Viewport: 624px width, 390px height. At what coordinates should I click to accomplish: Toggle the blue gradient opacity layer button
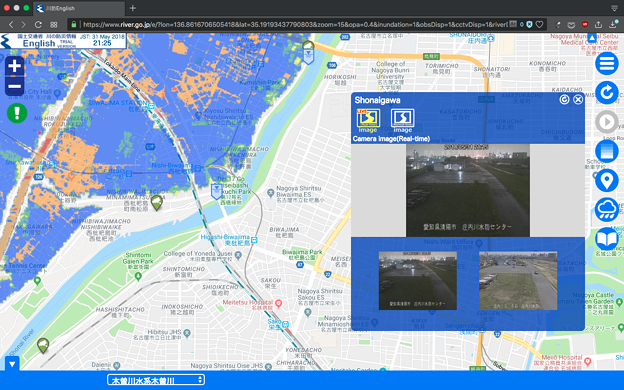coord(606,151)
